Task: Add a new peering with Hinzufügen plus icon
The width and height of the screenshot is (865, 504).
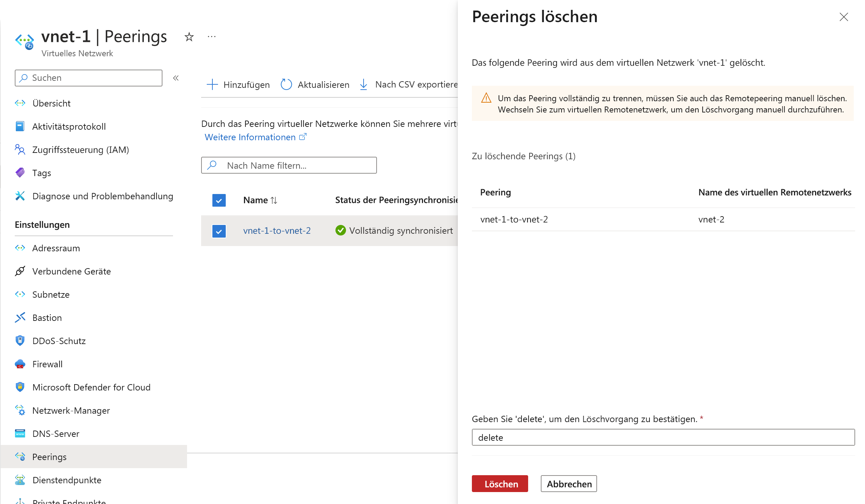Action: pos(213,84)
